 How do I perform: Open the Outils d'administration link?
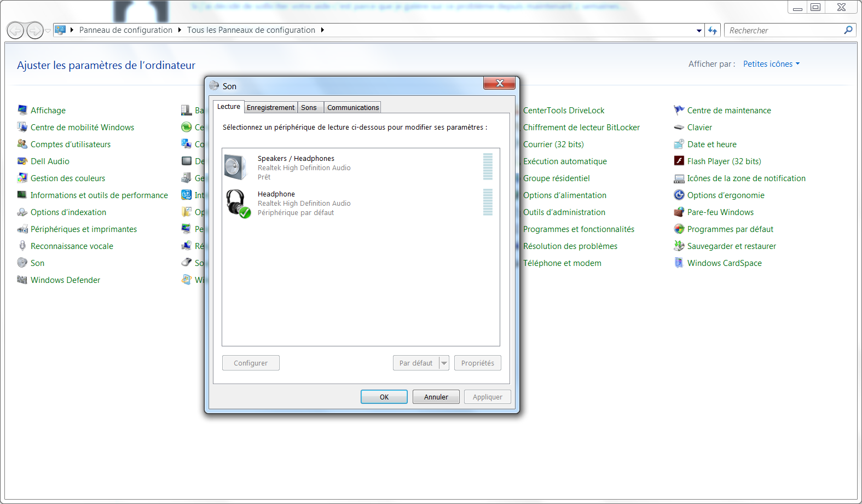pyautogui.click(x=564, y=212)
